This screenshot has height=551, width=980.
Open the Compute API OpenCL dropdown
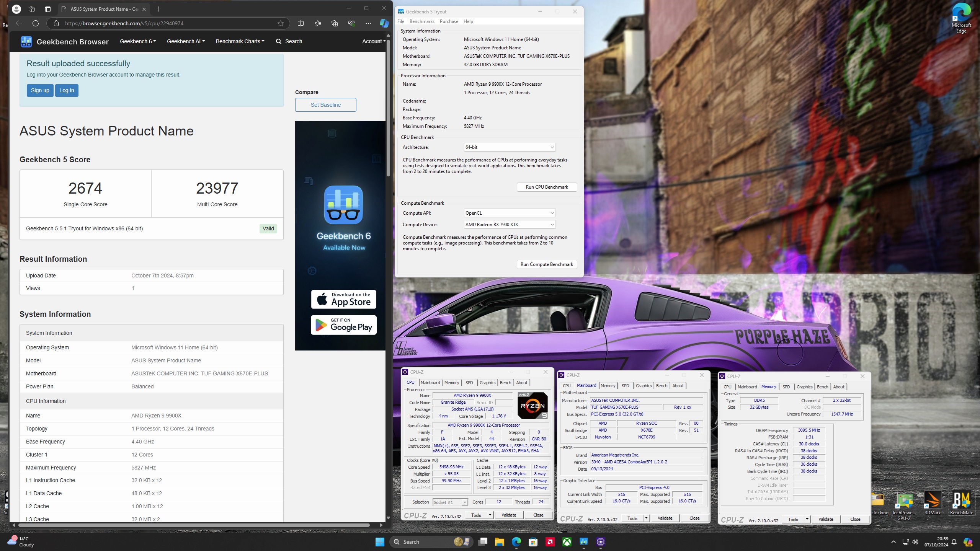pos(510,213)
